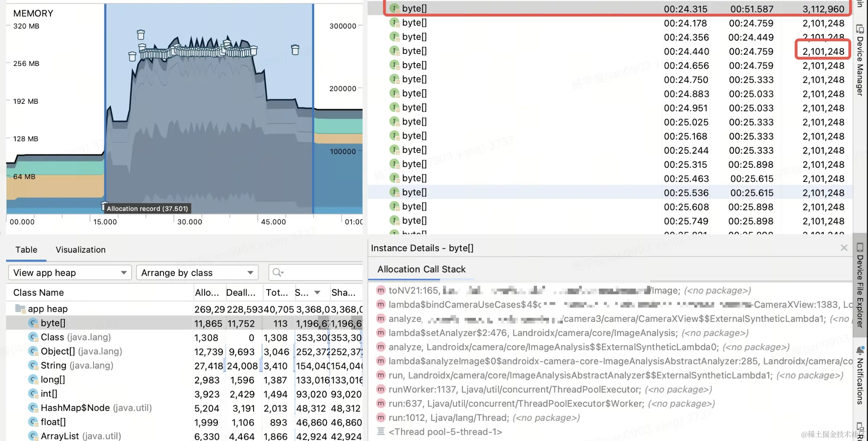Click the rightmost garbage collection trash icon
This screenshot has height=441, width=868.
[295, 50]
